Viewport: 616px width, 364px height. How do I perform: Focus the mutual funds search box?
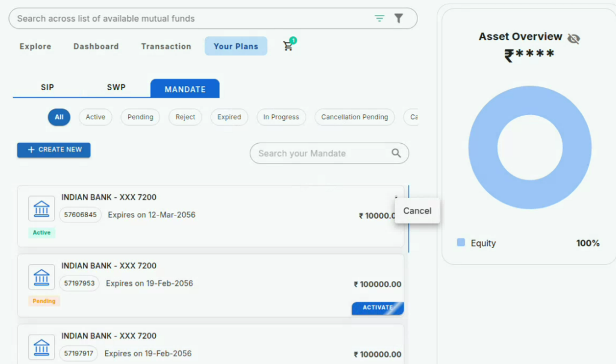tap(192, 19)
